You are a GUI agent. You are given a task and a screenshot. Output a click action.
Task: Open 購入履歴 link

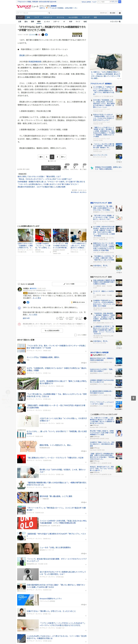[x=112, y=13]
